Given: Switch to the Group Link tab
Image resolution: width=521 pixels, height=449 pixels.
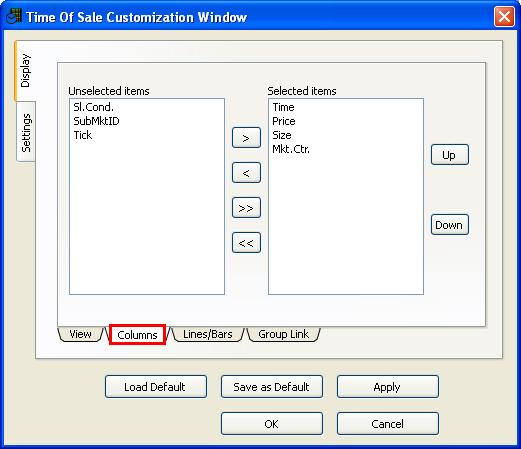Looking at the screenshot, I should [283, 334].
